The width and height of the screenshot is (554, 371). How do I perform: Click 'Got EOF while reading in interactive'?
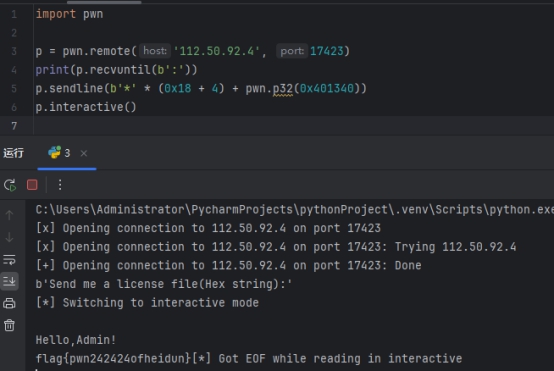coord(340,359)
